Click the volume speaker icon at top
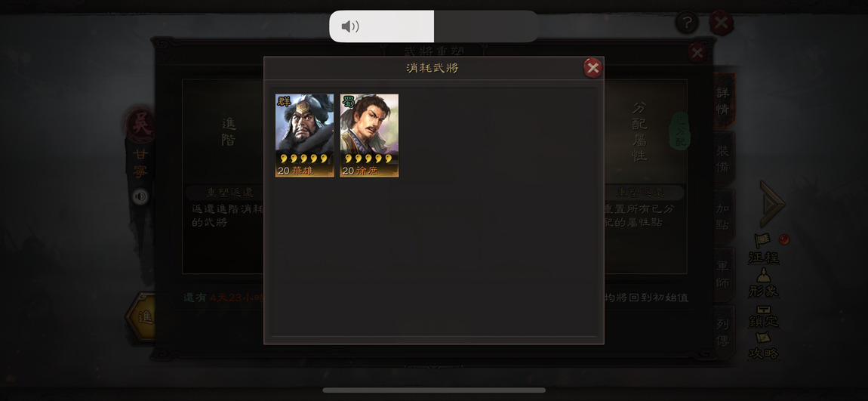 point(350,26)
